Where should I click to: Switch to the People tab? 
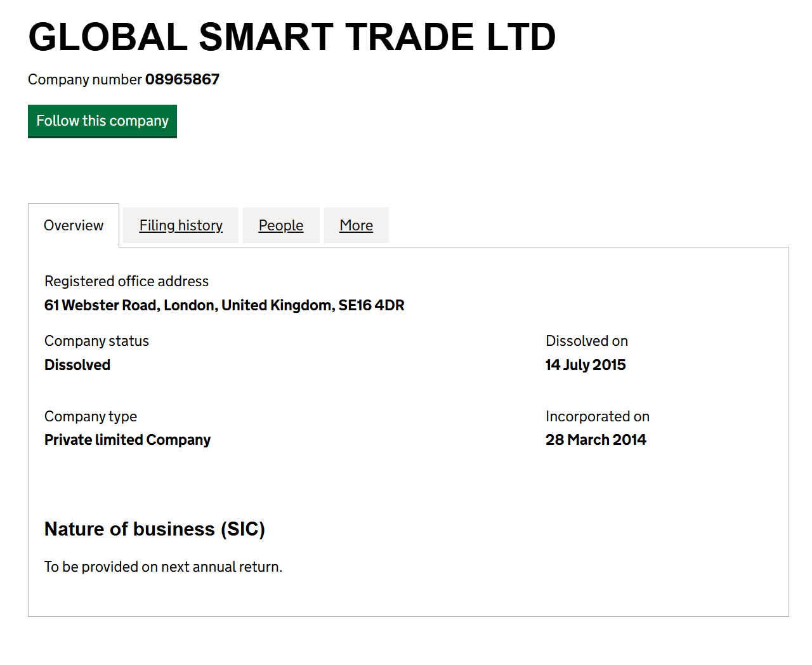click(x=281, y=225)
